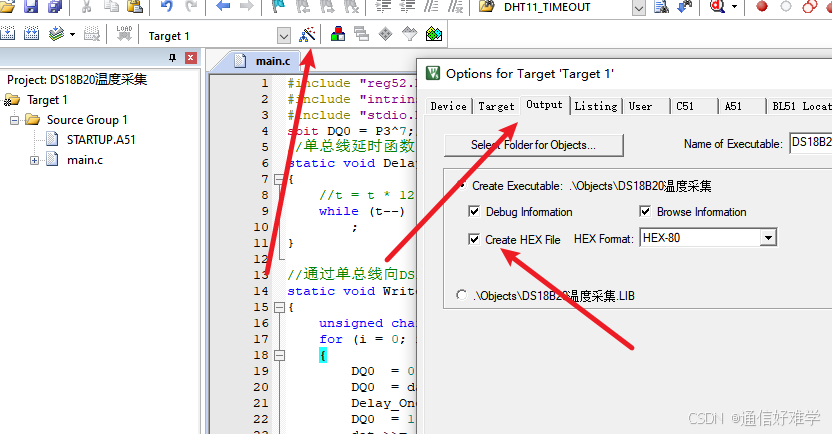Select the Create Executable radio button
Viewport: 832px width, 434px height.
462,186
